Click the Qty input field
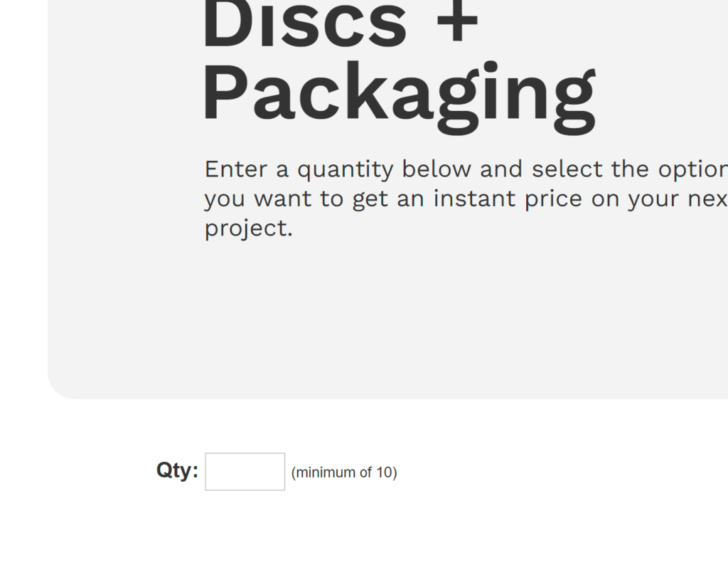The width and height of the screenshot is (728, 577). pos(245,472)
